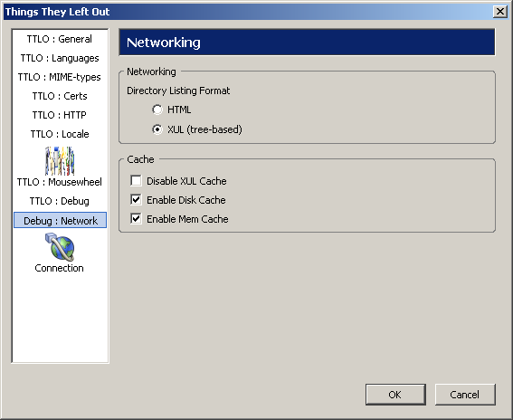Toggle Enable Mem Cache checkbox
This screenshot has width=513, height=420.
pos(136,219)
